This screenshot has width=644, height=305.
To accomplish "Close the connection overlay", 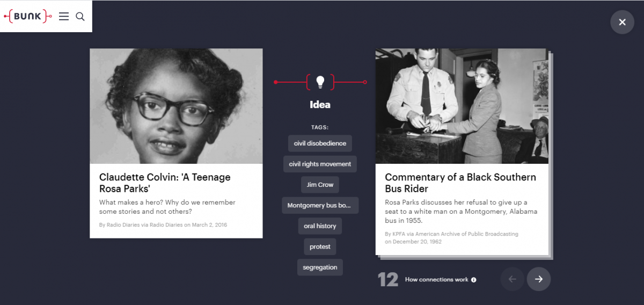I will point(622,22).
